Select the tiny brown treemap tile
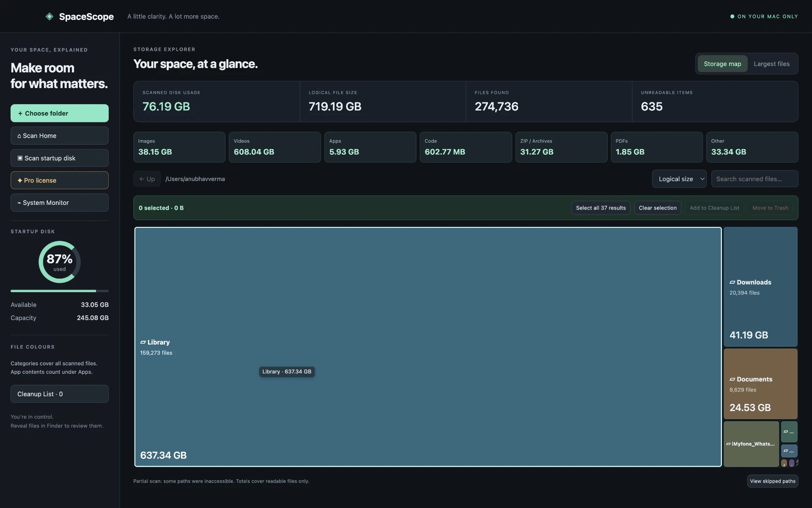The width and height of the screenshot is (812, 508). (784, 463)
